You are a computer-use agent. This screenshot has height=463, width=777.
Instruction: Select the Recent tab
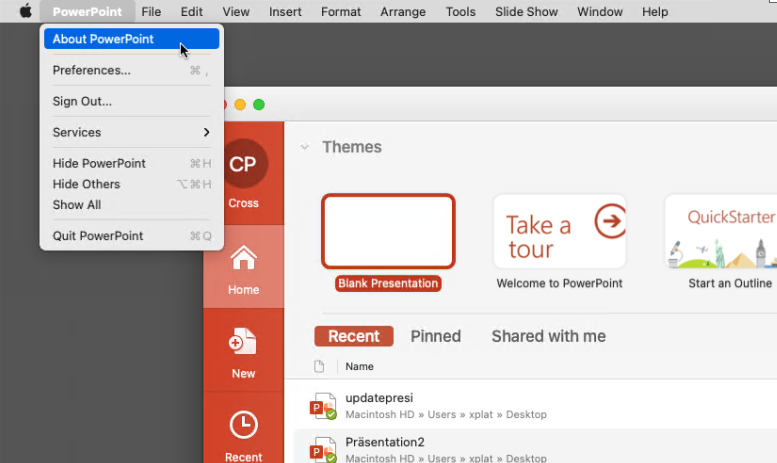[354, 336]
